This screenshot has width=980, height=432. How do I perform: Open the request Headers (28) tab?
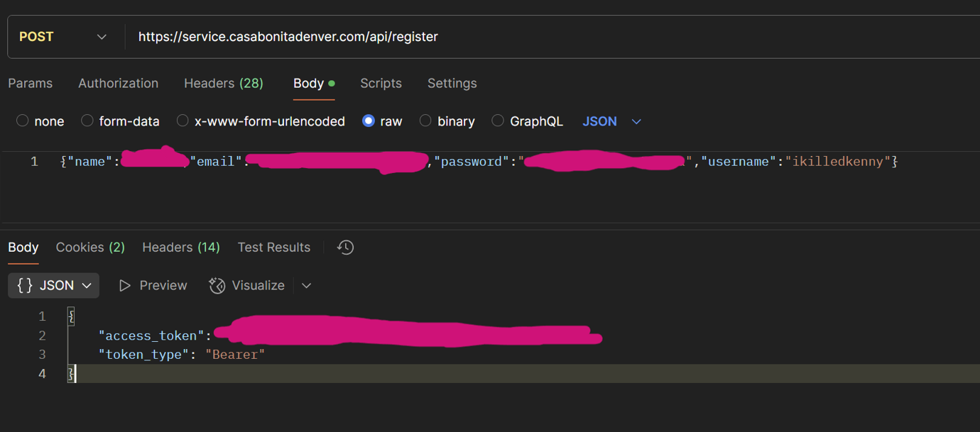tap(224, 83)
